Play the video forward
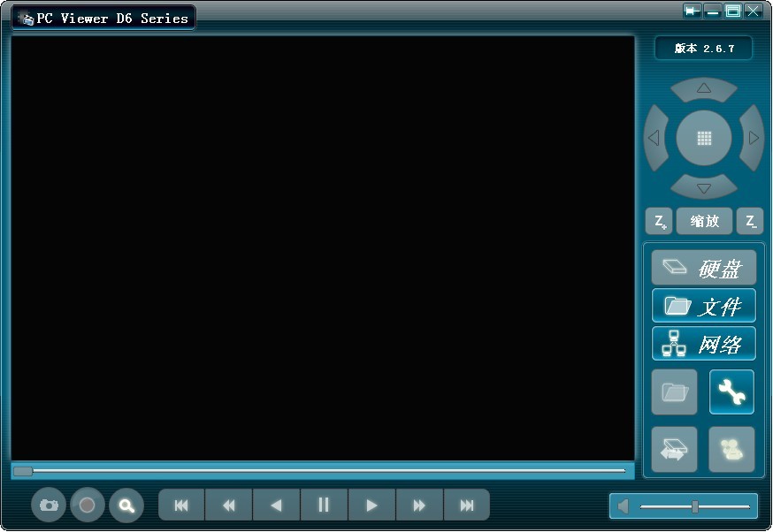The image size is (773, 532). tap(371, 505)
